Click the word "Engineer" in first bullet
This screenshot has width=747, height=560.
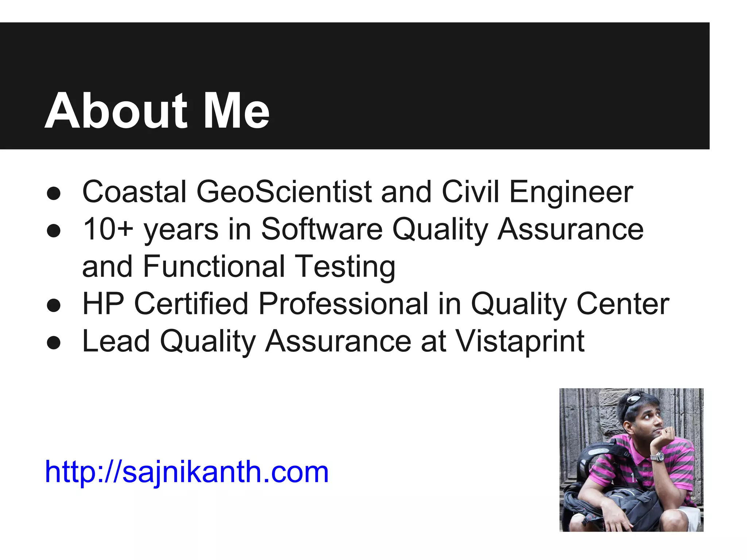pyautogui.click(x=571, y=192)
